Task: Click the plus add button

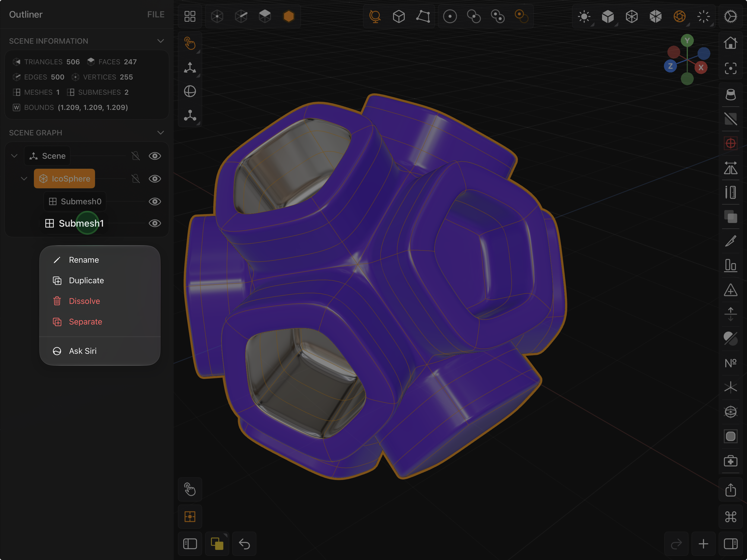Action: [x=704, y=543]
